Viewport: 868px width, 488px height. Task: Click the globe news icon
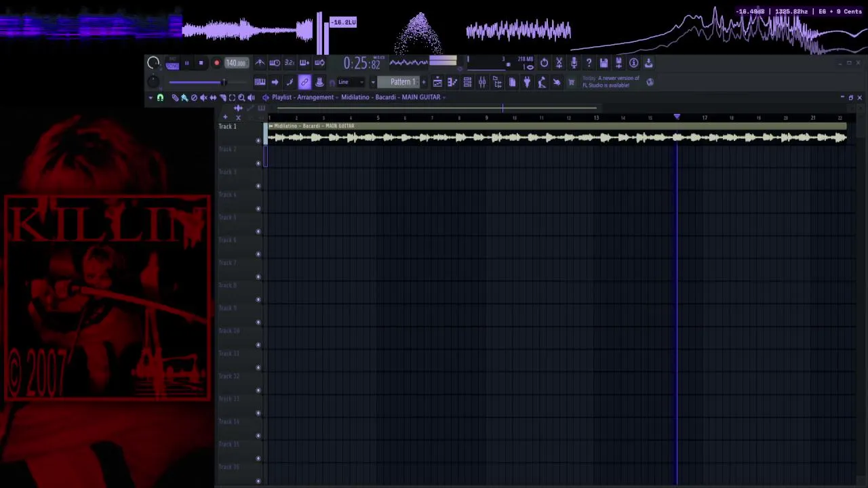click(x=650, y=83)
